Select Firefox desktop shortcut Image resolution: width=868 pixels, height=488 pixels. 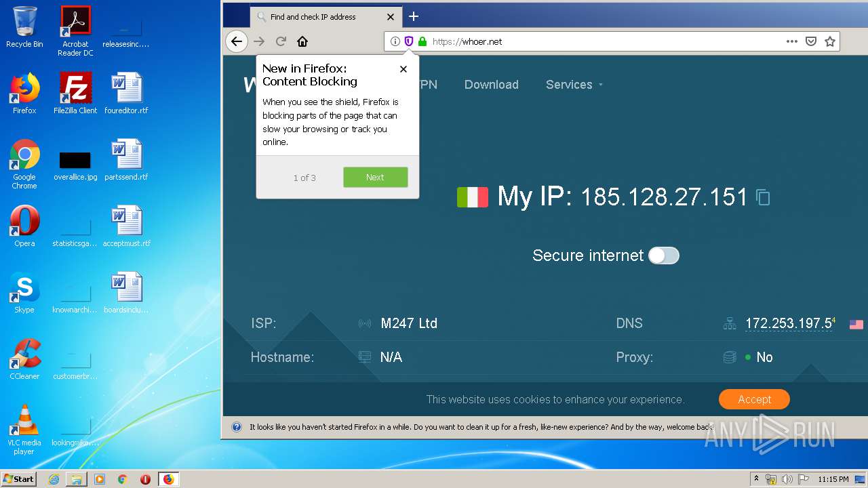pos(24,94)
